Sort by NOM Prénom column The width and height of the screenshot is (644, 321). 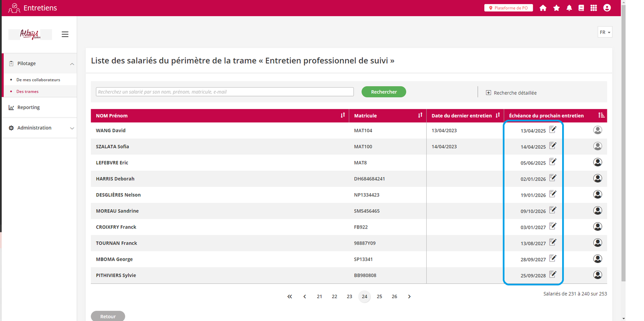coord(343,115)
